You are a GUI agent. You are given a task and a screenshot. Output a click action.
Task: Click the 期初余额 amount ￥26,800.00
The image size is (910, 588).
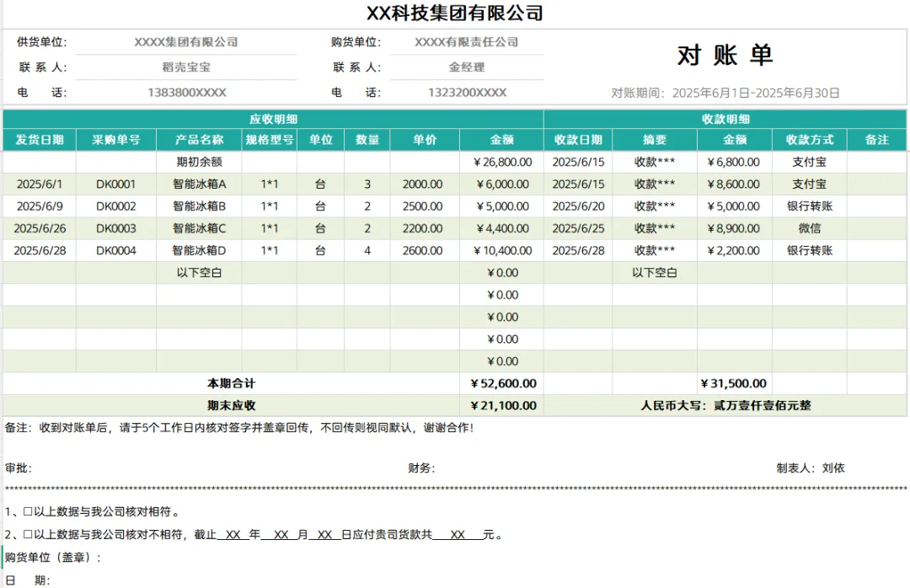click(502, 162)
